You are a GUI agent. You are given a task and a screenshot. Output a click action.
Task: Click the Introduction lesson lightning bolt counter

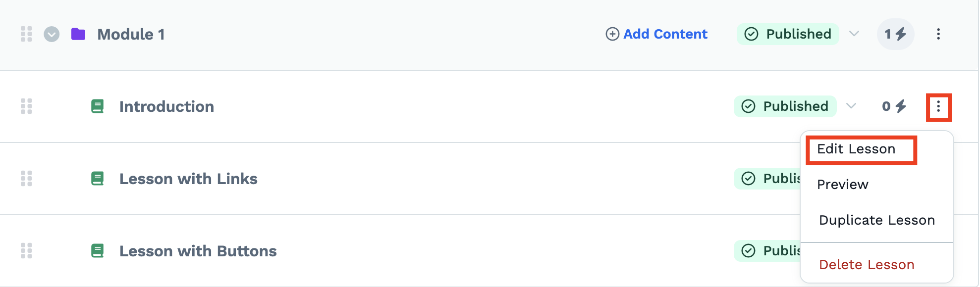894,106
